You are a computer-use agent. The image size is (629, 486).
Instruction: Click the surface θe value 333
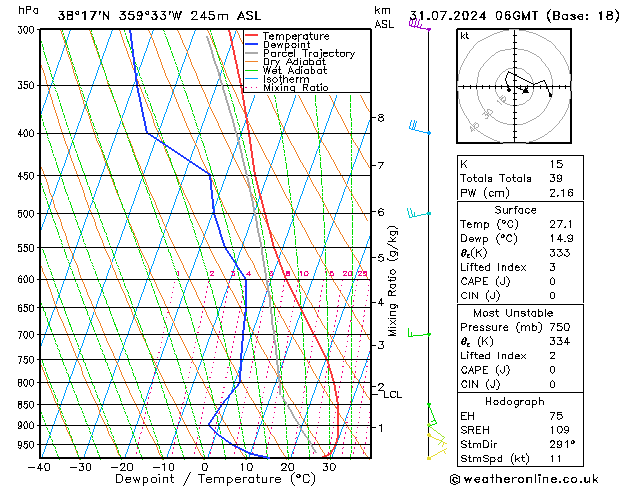click(x=560, y=253)
